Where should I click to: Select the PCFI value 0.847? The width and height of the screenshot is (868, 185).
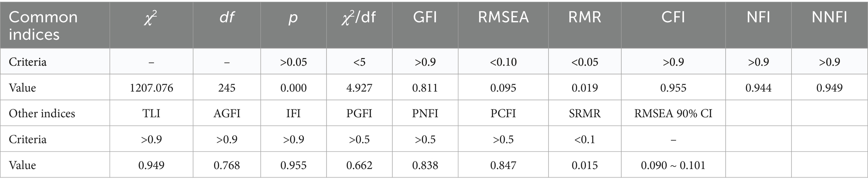coord(503,165)
